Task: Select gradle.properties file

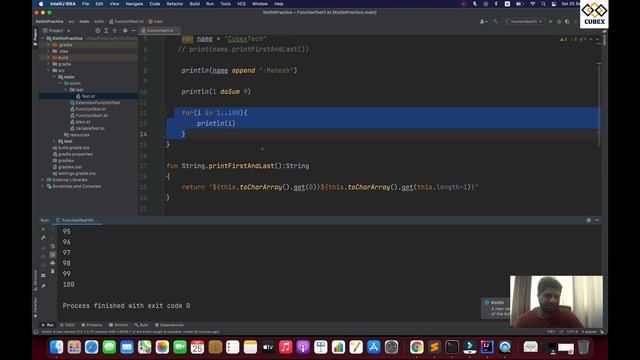Action: click(72, 154)
